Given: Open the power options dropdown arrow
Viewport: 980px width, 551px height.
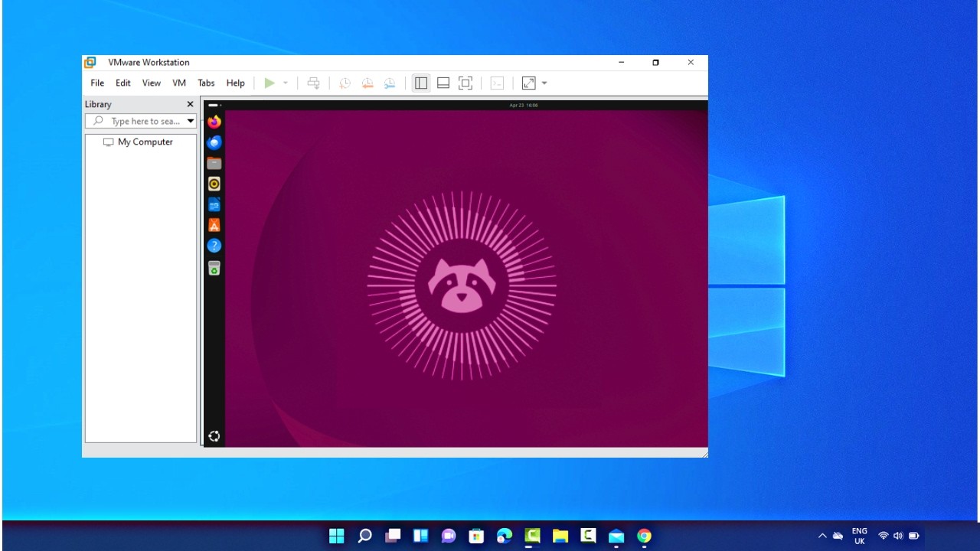Looking at the screenshot, I should click(286, 83).
